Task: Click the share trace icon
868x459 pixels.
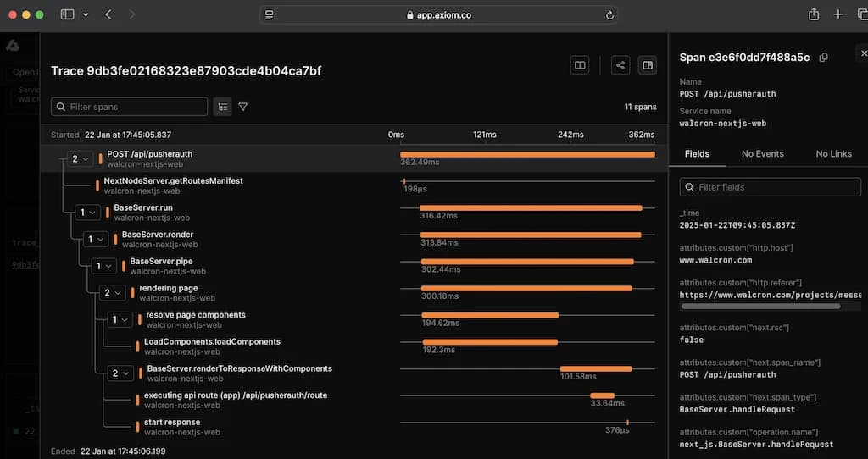Action: [x=620, y=65]
